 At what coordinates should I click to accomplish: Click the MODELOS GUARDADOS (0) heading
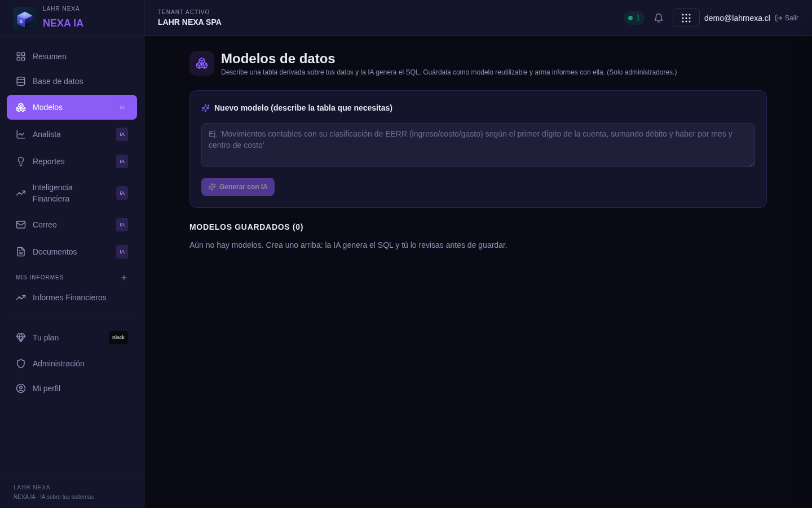click(246, 227)
